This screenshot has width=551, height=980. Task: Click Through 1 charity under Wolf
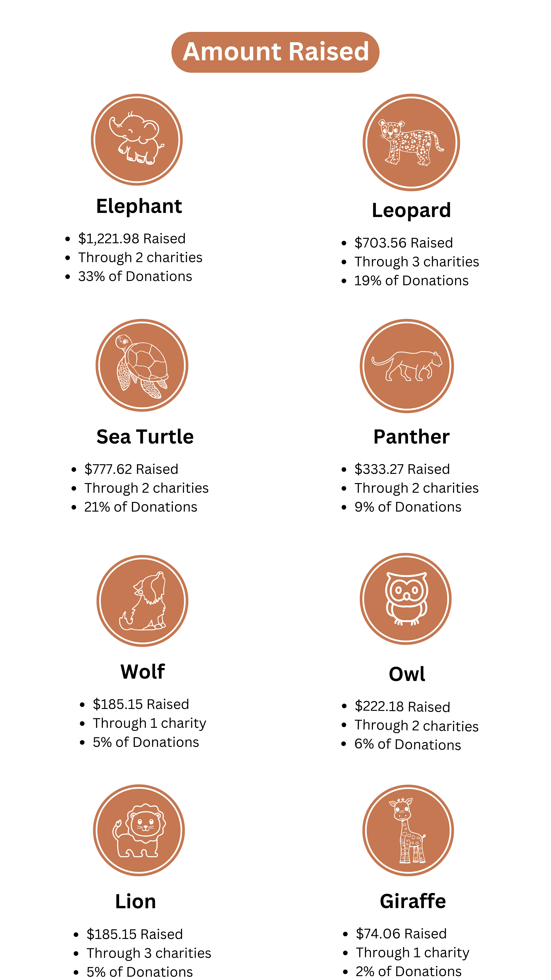[x=149, y=723]
